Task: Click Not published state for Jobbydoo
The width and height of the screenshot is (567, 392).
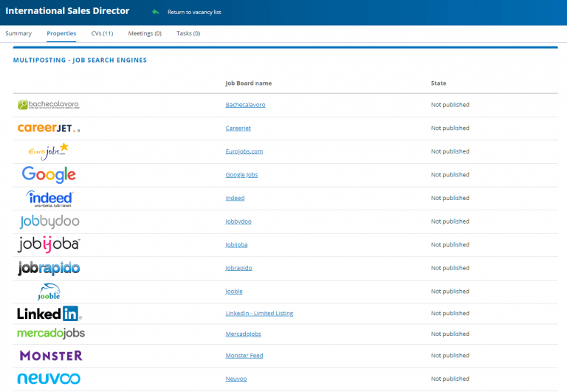Action: click(450, 221)
